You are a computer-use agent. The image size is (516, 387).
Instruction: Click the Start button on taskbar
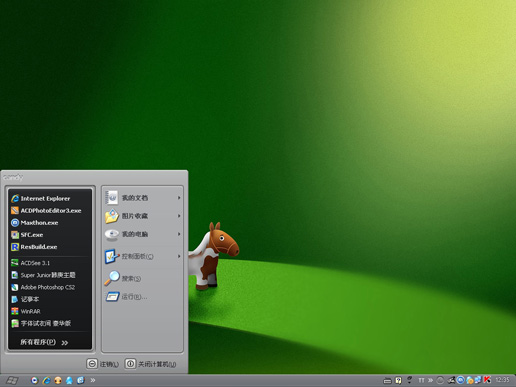(x=12, y=380)
